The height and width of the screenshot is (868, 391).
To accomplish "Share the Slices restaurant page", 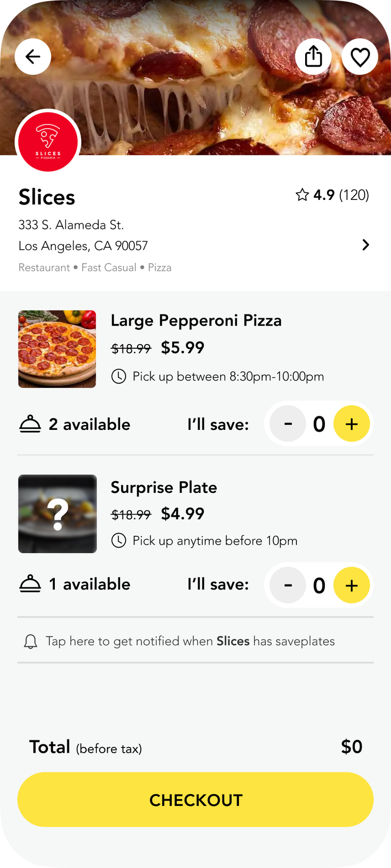I will pyautogui.click(x=313, y=56).
